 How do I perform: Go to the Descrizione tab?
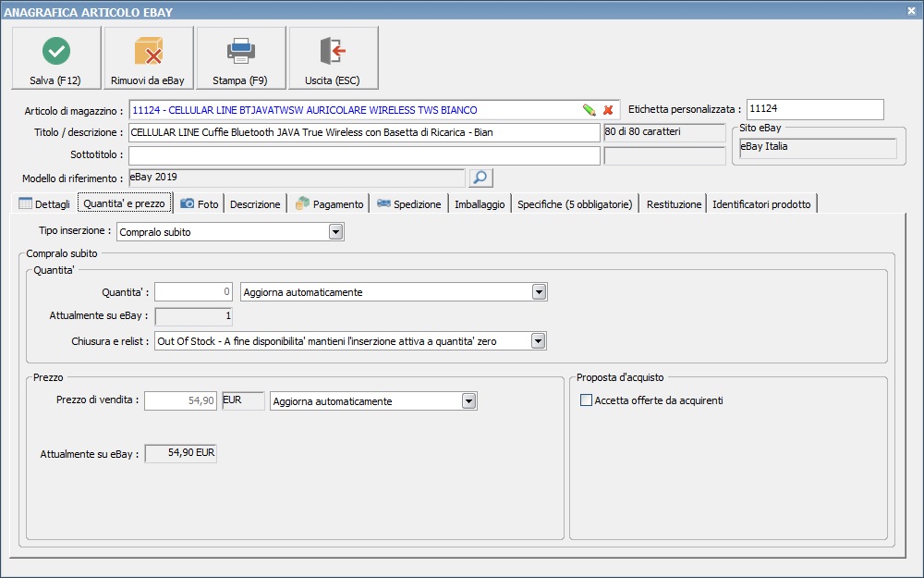tap(255, 204)
